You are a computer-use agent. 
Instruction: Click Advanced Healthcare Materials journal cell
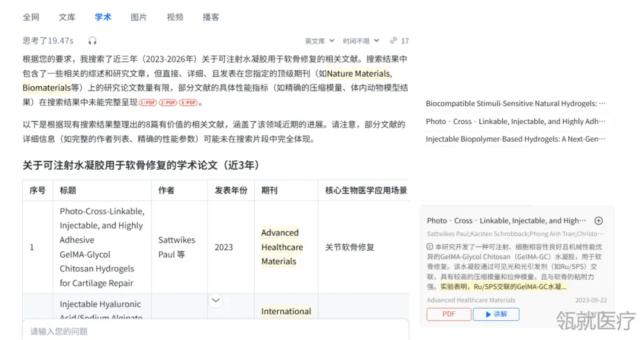pyautogui.click(x=282, y=247)
